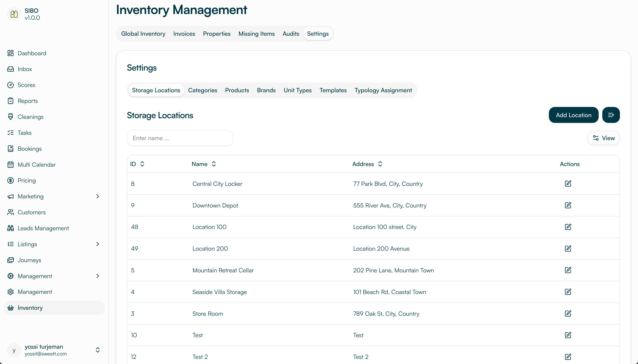Click the Cleanings sidebar icon
Image resolution: width=638 pixels, height=364 pixels.
(x=11, y=117)
